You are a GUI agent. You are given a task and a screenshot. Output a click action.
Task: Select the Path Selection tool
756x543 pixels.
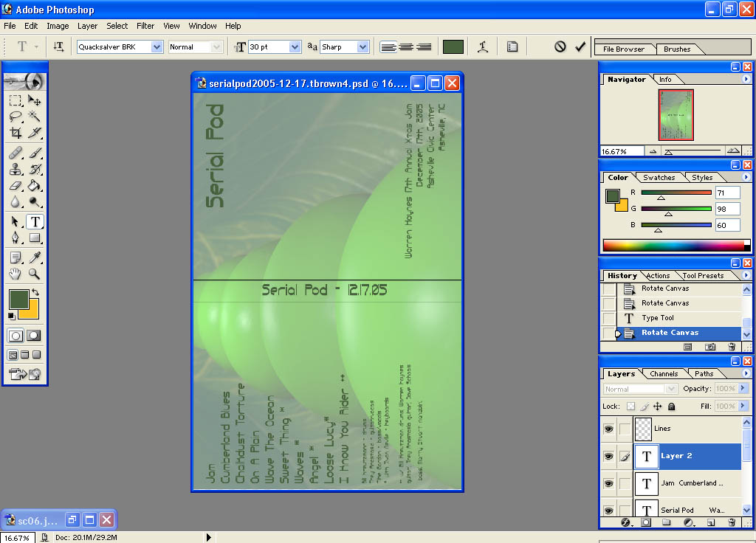point(16,221)
